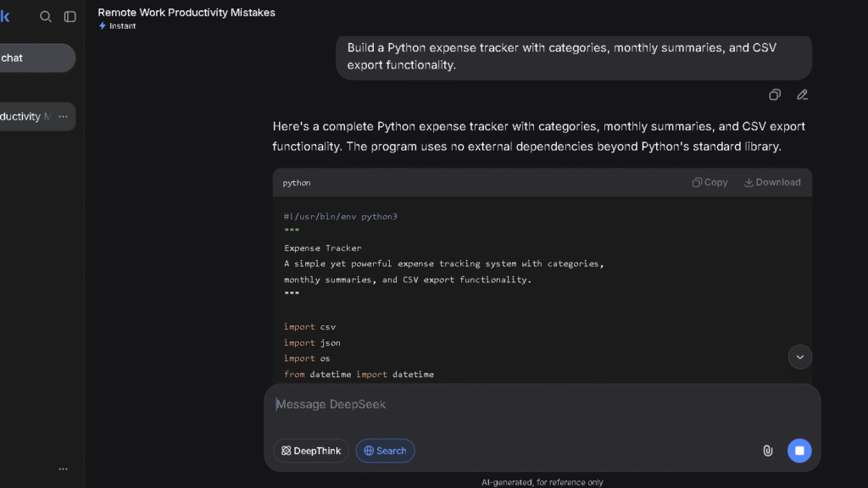Start a new chat from sidebar
Screen dimensions: 868x488
37,58
